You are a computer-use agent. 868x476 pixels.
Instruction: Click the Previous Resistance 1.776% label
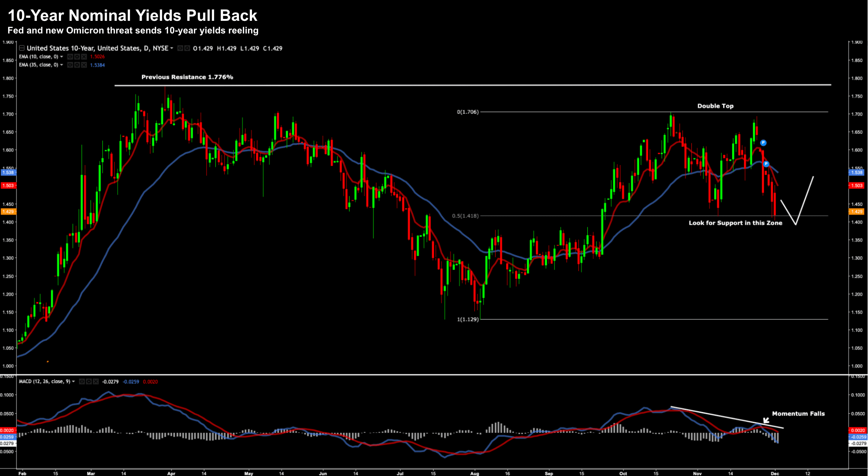click(187, 77)
